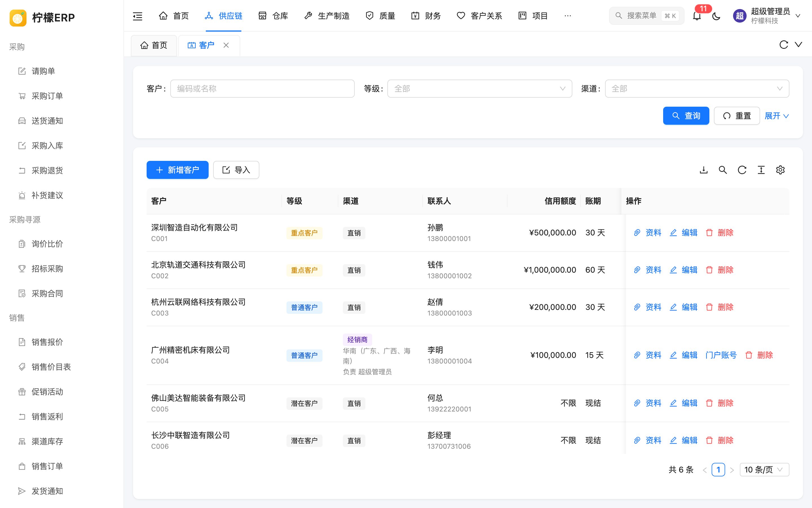Open 招标采购 in the sidebar
The image size is (812, 508).
point(62,269)
